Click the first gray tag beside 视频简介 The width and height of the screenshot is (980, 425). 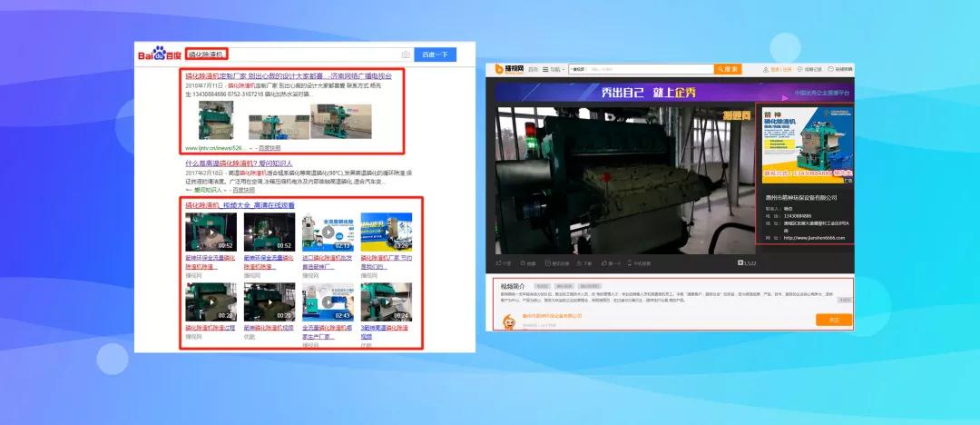(x=542, y=286)
